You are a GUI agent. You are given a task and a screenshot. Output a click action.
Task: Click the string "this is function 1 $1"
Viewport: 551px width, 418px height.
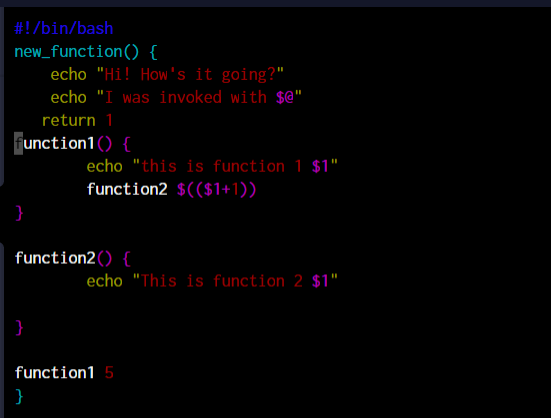click(235, 166)
